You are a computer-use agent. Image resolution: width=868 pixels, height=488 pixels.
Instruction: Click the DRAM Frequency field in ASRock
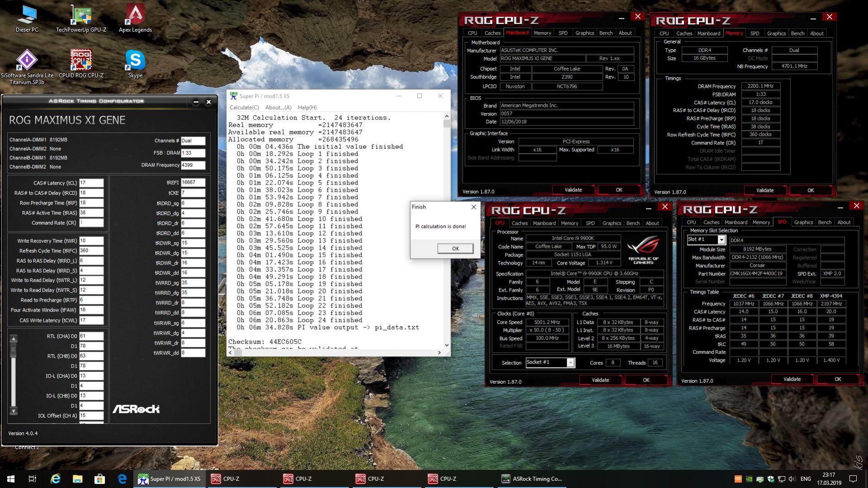tap(193, 165)
